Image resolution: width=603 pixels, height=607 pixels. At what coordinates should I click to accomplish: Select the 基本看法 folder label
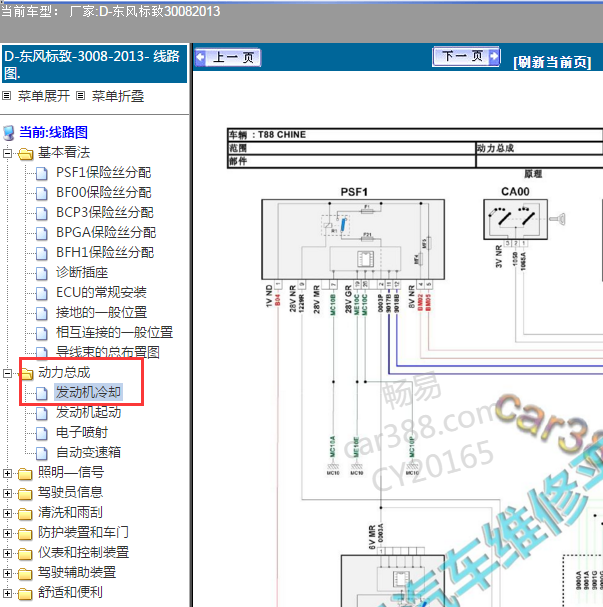click(x=64, y=153)
